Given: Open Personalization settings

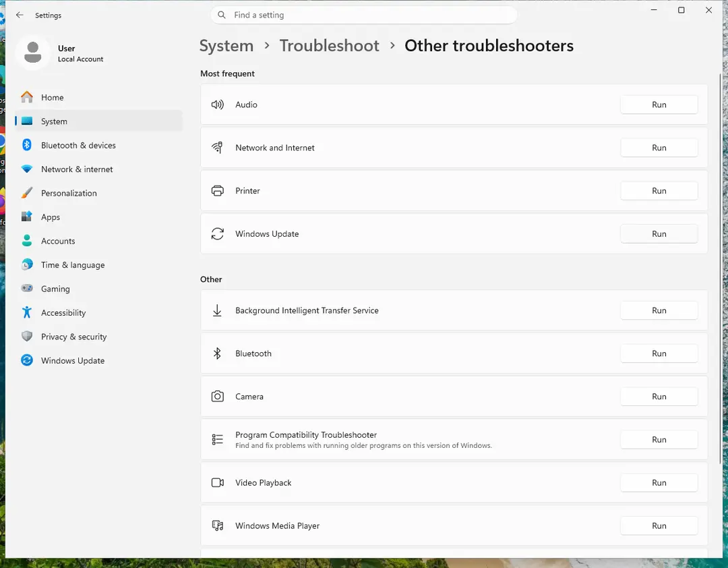Looking at the screenshot, I should coord(98,193).
